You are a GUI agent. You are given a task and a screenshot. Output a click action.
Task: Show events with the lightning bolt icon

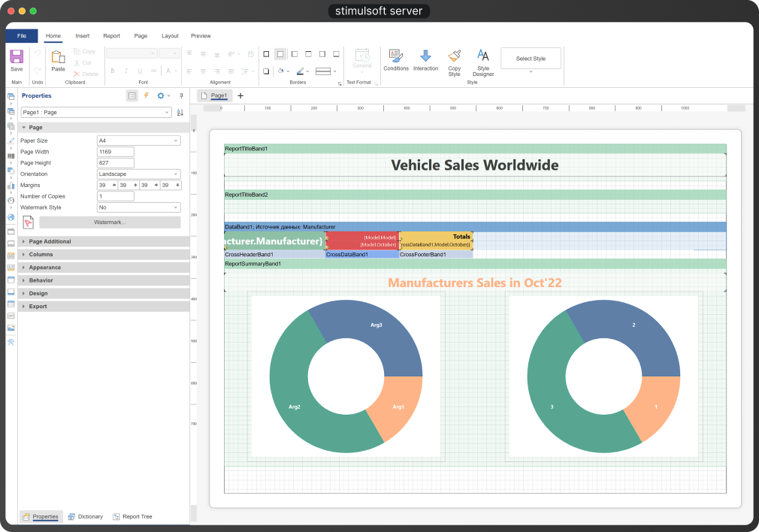147,96
